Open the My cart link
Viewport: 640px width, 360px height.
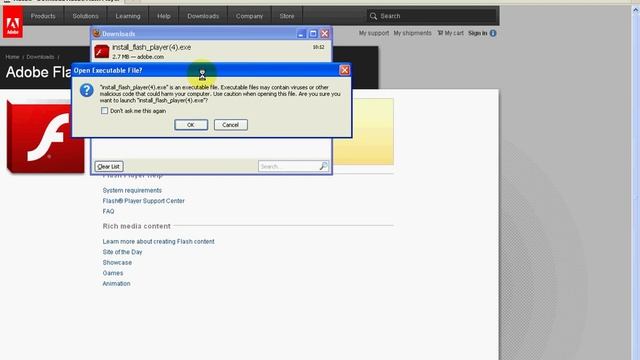[x=451, y=33]
